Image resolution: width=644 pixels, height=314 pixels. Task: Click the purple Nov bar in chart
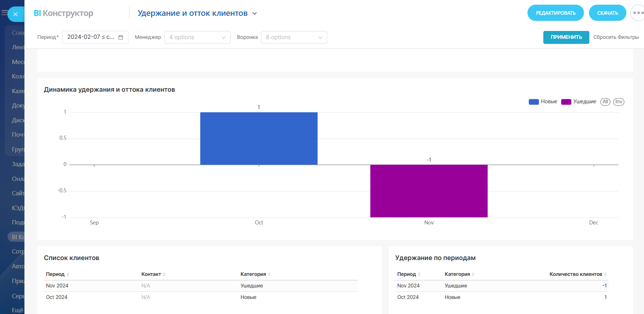[429, 191]
